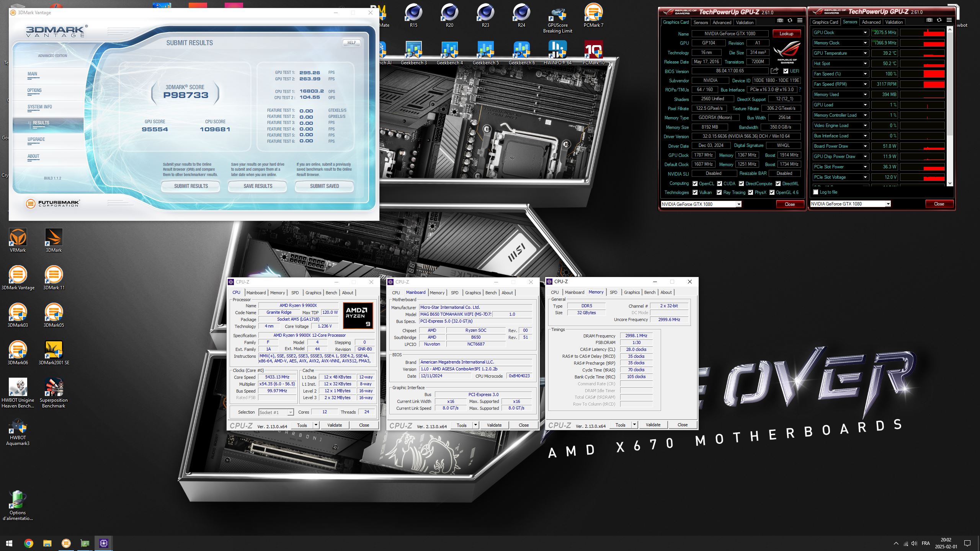Switch to Validation tab in GPU-Z Sensors window
Screen dimensions: 980x551
pos(894,22)
